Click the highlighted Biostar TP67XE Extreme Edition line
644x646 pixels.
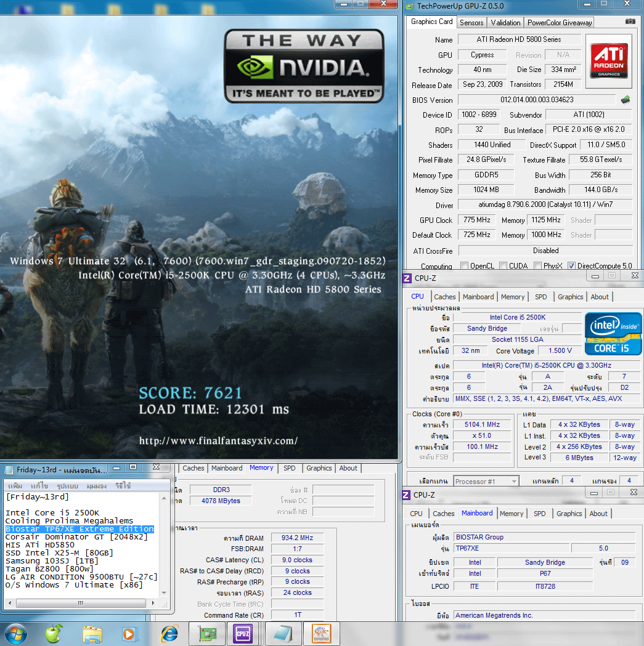point(79,529)
